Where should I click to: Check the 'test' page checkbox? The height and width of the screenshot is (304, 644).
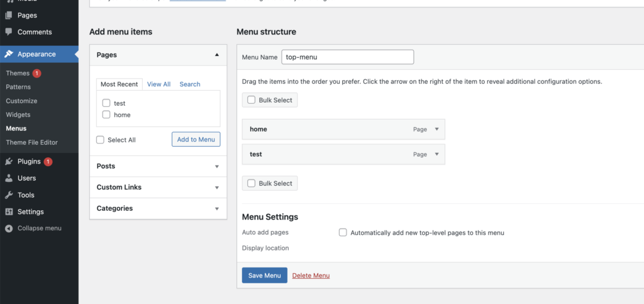pyautogui.click(x=106, y=103)
